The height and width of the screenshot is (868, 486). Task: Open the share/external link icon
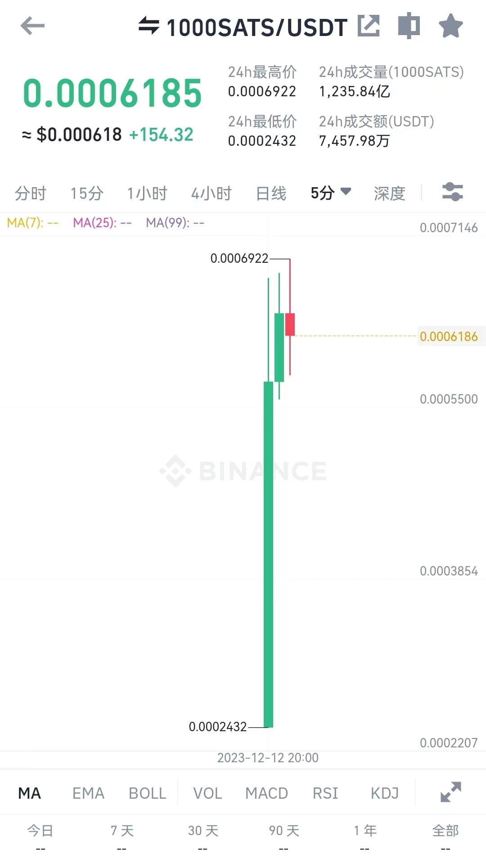[x=369, y=26]
